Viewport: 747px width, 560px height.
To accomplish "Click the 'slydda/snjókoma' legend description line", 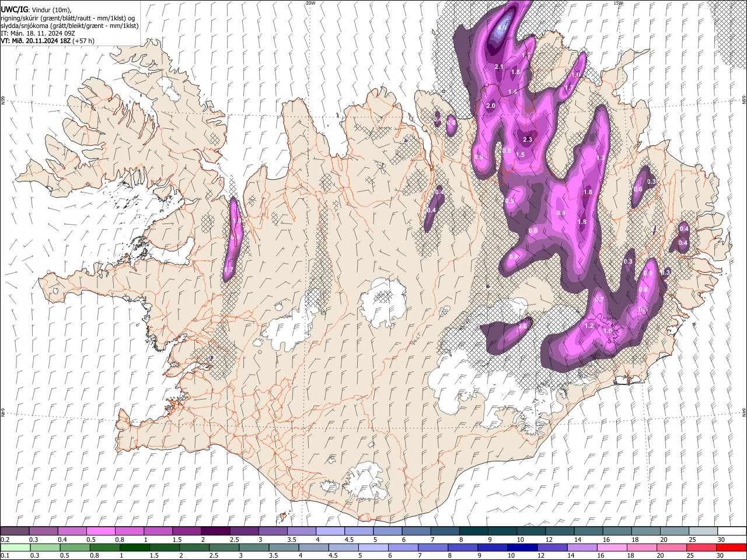I will [68, 26].
